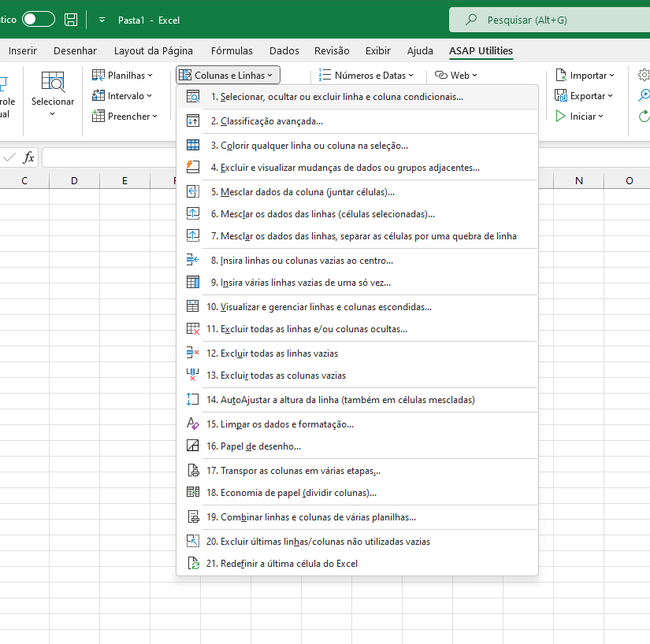Screen dimensions: 650x644
Task: Choose '17. Transpor as colunas em várias etapas'
Action: pyautogui.click(x=358, y=470)
